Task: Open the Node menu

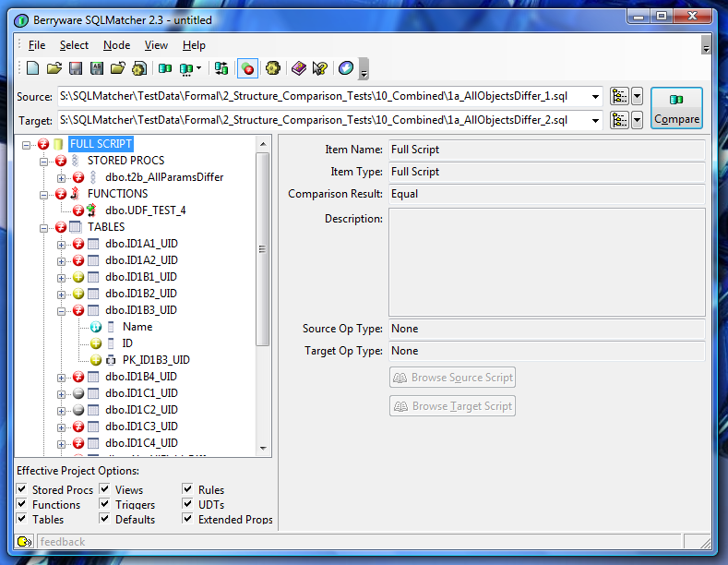Action: [x=116, y=45]
